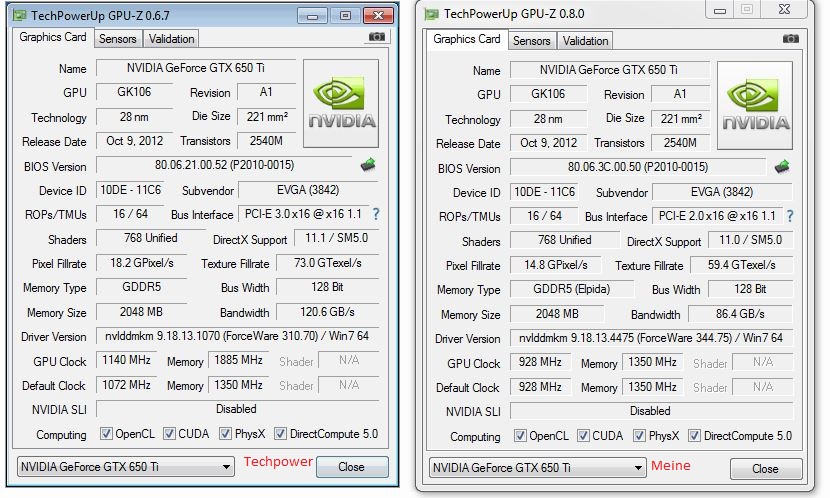Image resolution: width=830 pixels, height=498 pixels.
Task: Click Default Clock value 1072 MHz
Action: point(126,385)
